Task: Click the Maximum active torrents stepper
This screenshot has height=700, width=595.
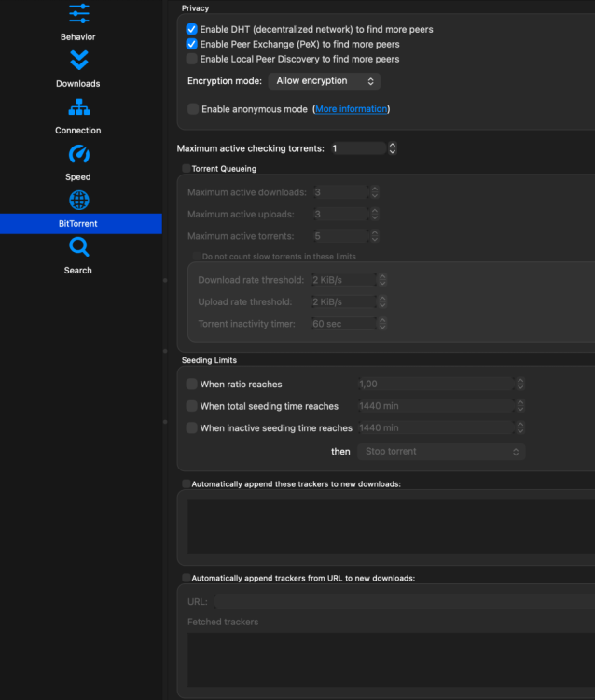Action: (x=375, y=236)
